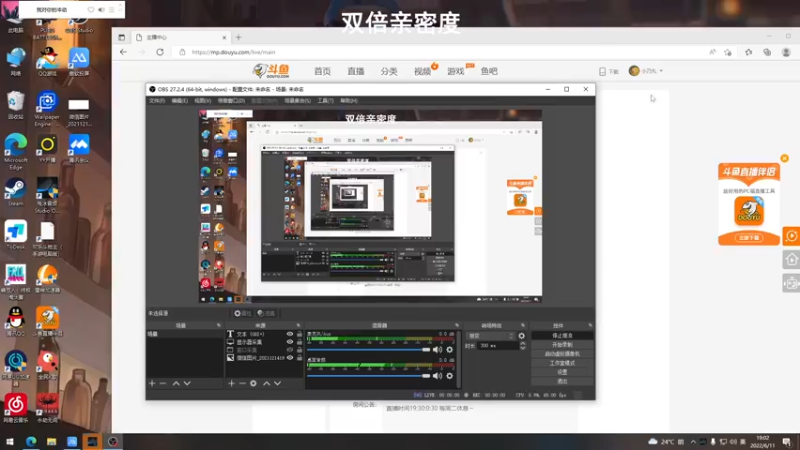Open the 文件(F) menu in OBS
The width and height of the screenshot is (800, 450).
[x=157, y=101]
